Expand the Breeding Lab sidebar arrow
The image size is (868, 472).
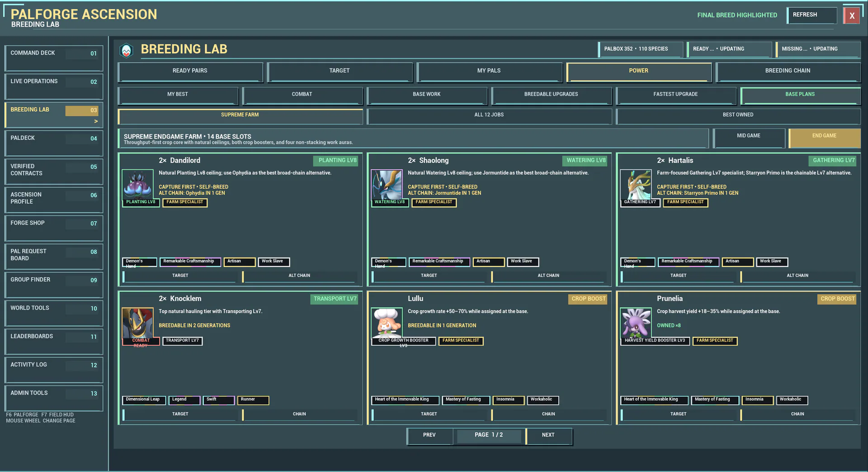(96, 121)
